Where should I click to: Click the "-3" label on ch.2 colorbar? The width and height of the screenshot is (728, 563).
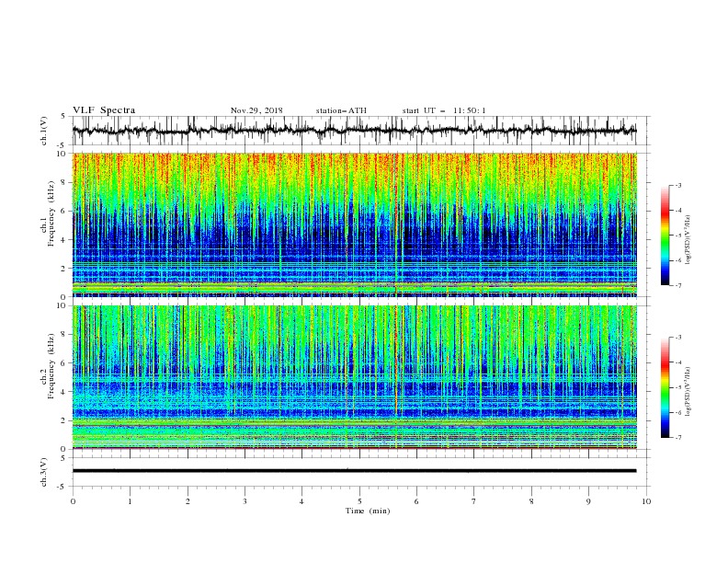[677, 338]
